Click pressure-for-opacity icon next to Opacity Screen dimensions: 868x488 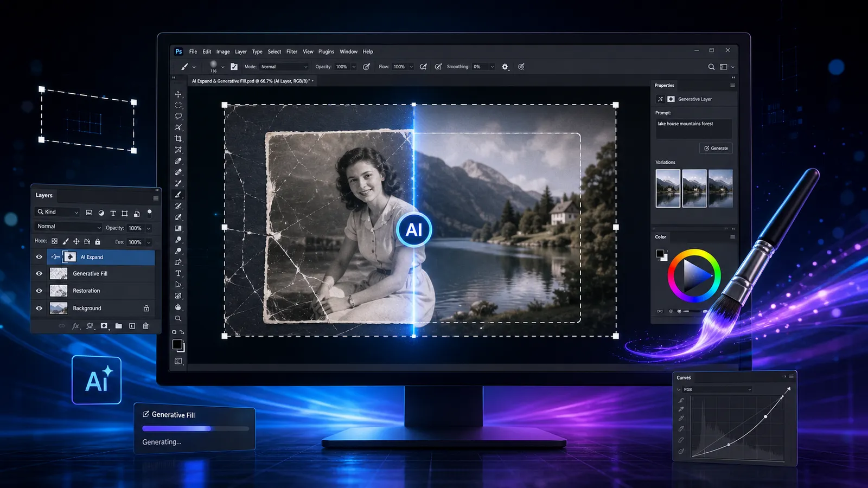tap(367, 67)
